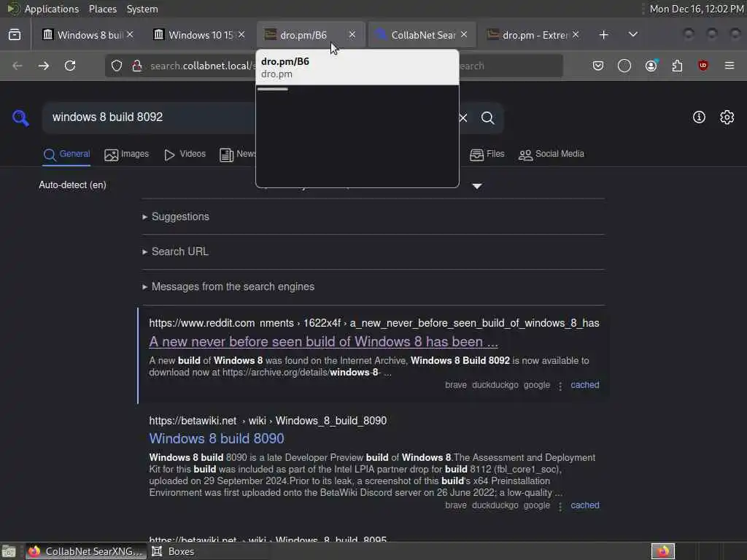Open cached version of build 8090 result
The height and width of the screenshot is (560, 747).
585,505
